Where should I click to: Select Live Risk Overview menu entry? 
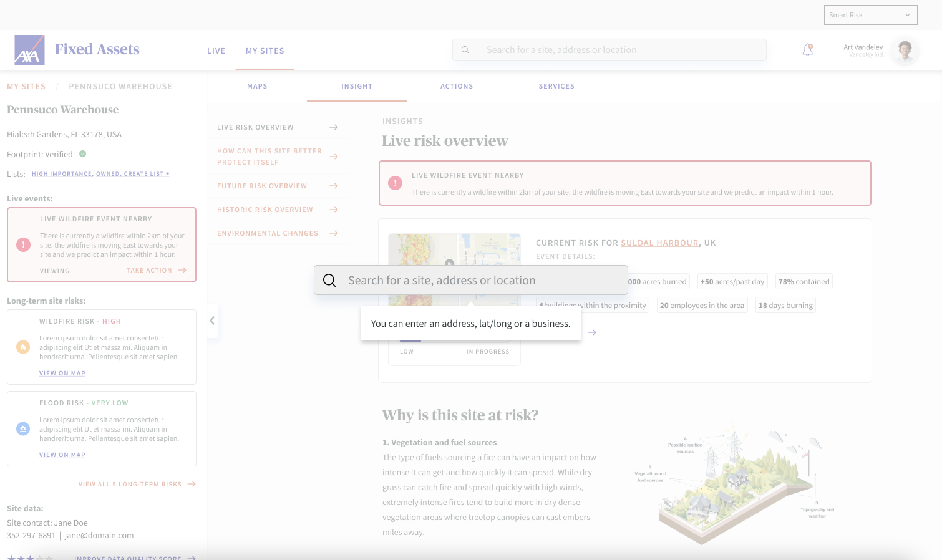(255, 127)
